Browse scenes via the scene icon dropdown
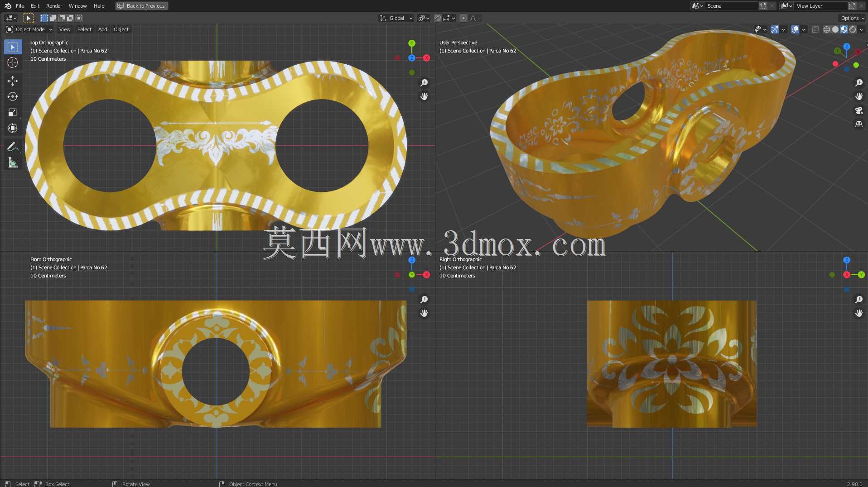 tap(698, 6)
